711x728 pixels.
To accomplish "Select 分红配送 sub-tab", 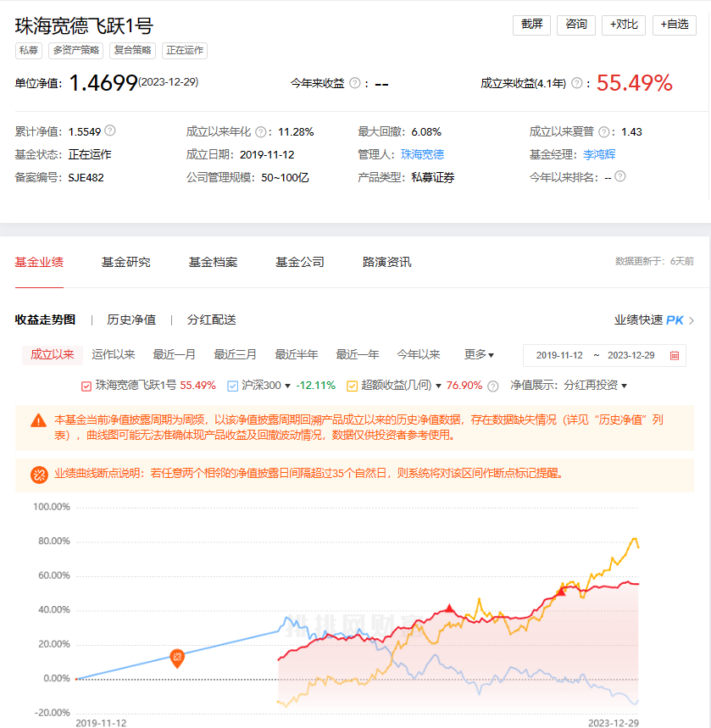I will pos(212,320).
